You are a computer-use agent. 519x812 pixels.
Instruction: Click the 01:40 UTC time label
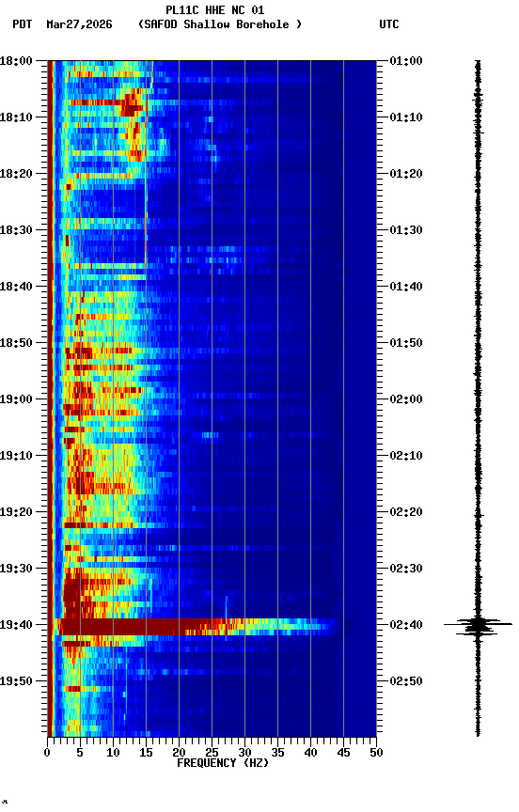[x=406, y=287]
